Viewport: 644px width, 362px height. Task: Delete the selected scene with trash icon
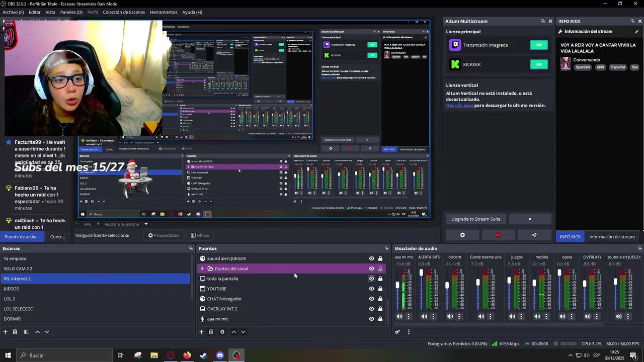15,332
